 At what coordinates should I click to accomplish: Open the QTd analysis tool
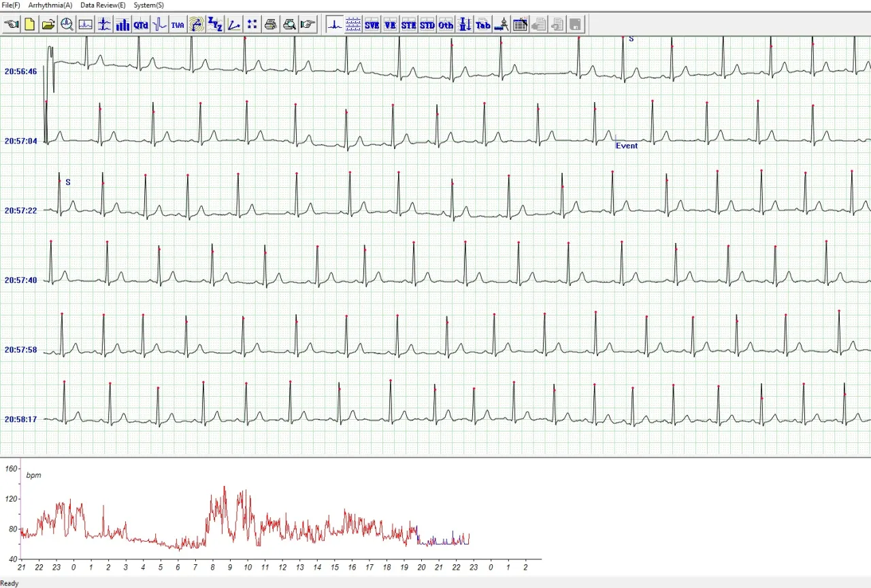click(x=140, y=24)
